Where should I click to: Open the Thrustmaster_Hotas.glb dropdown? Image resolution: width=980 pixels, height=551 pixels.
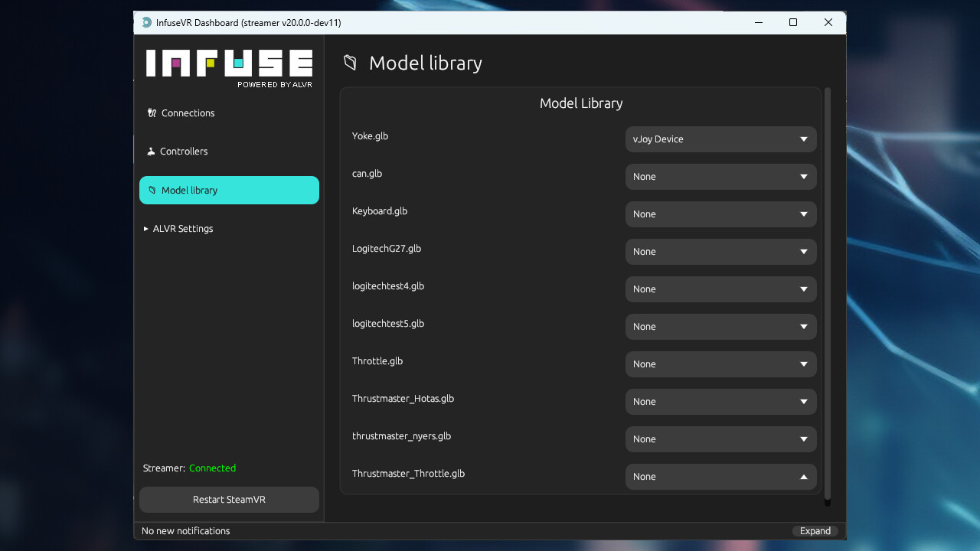tap(720, 401)
